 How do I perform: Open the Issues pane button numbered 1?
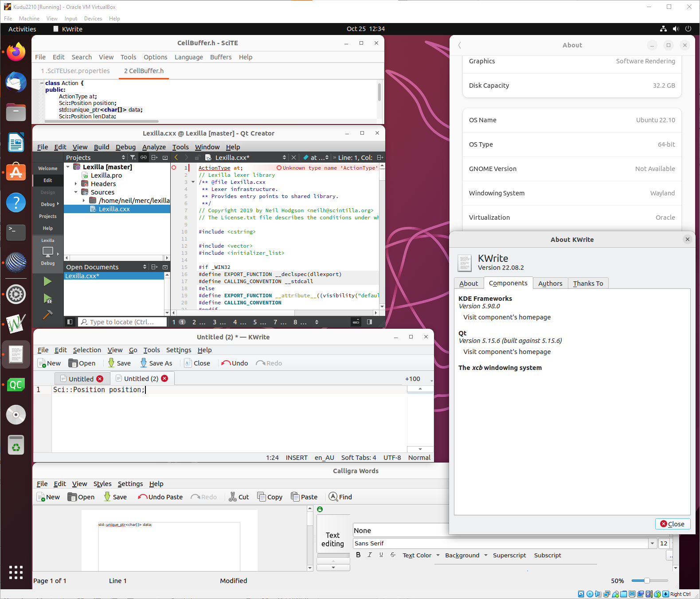click(x=179, y=322)
